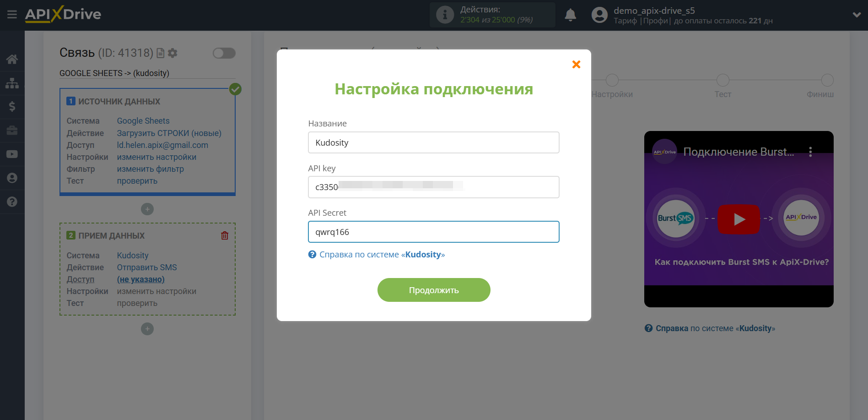Click the Burst SMS logo in the video

(676, 218)
